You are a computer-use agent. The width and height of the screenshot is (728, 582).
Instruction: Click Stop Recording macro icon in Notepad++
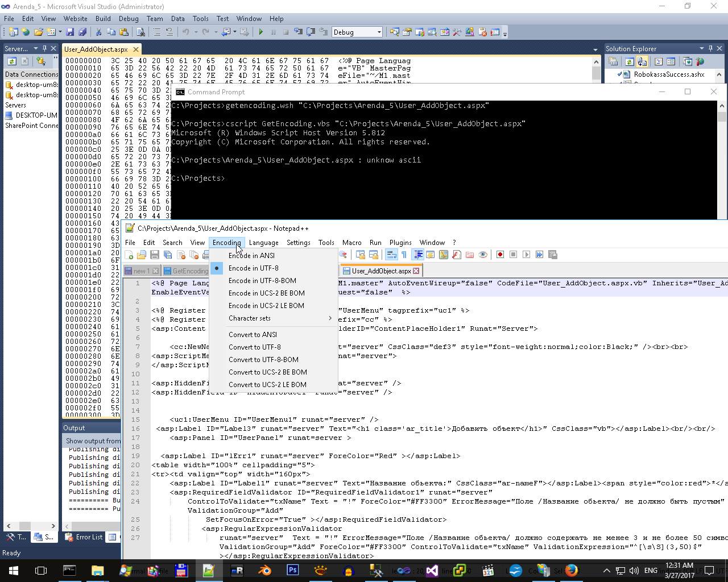[513, 255]
